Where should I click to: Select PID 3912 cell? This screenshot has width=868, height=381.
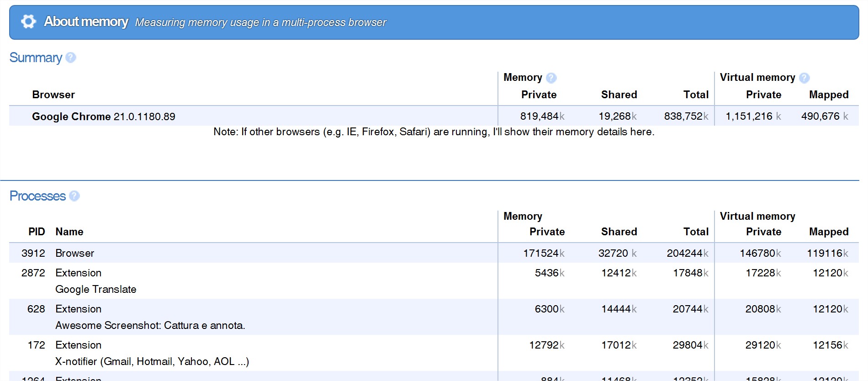pos(33,253)
